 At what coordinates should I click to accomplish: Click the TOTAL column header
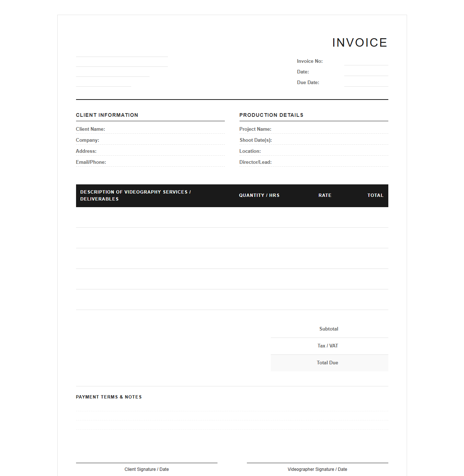(x=375, y=195)
